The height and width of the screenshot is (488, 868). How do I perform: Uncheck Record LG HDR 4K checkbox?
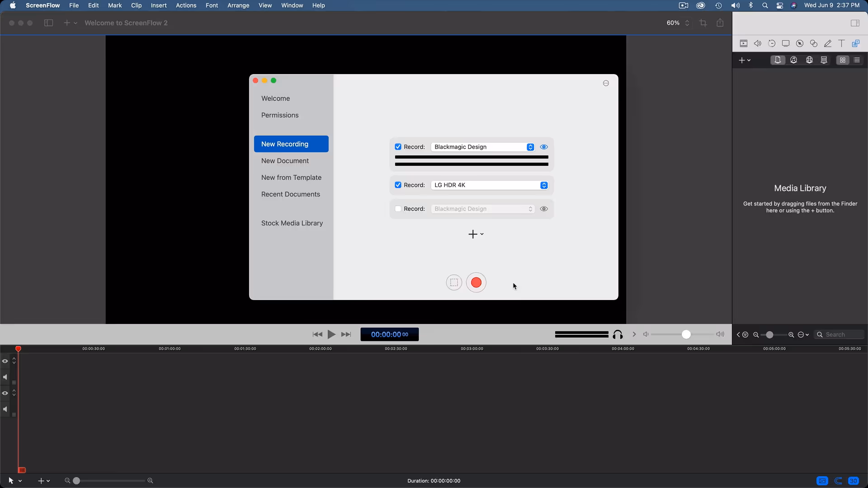click(398, 185)
